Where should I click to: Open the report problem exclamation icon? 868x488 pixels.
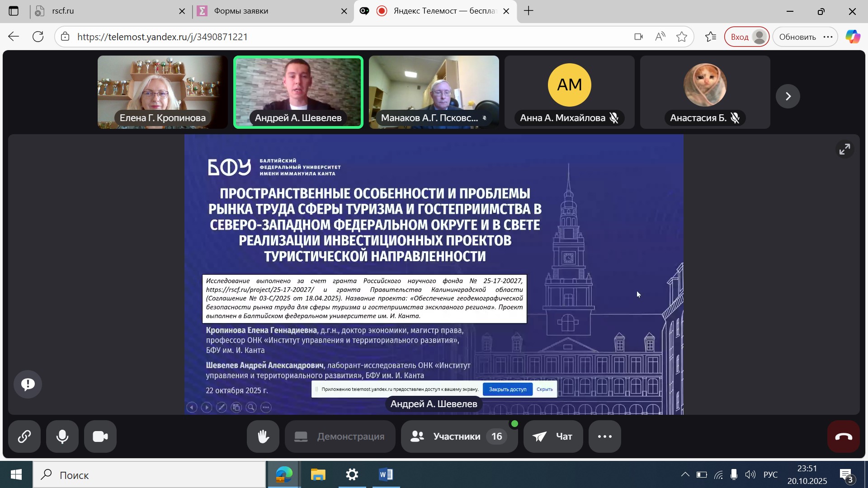point(28,384)
